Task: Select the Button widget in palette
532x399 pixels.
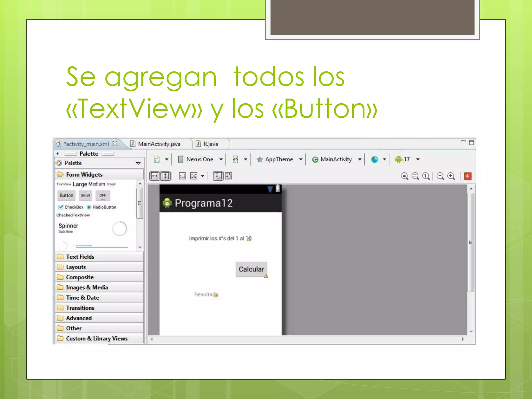Action: click(66, 195)
